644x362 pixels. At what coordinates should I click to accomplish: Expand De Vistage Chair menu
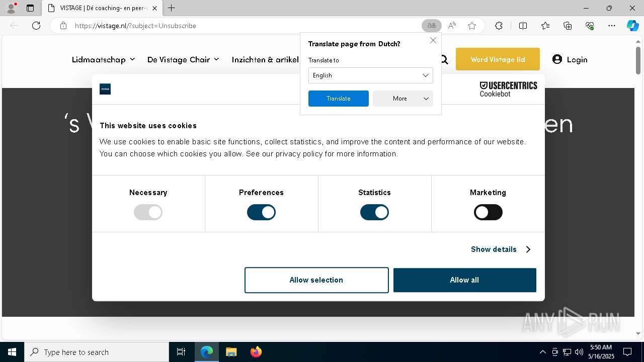[x=183, y=59]
